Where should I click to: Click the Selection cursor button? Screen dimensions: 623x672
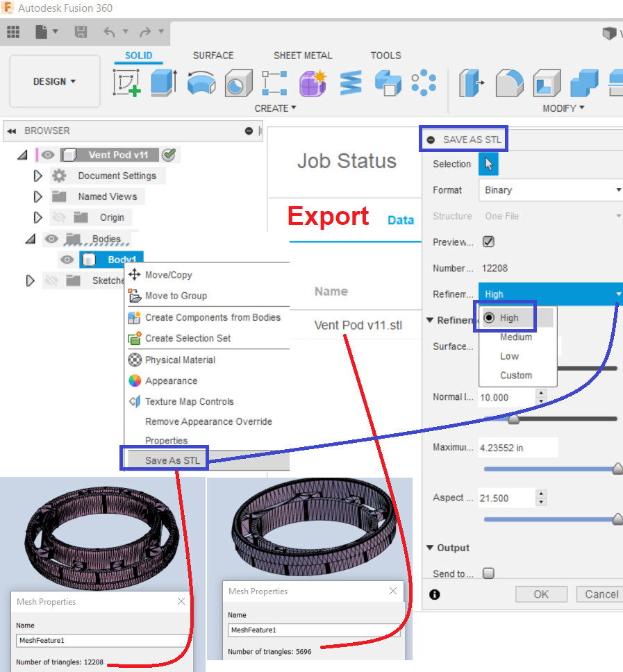click(x=488, y=164)
